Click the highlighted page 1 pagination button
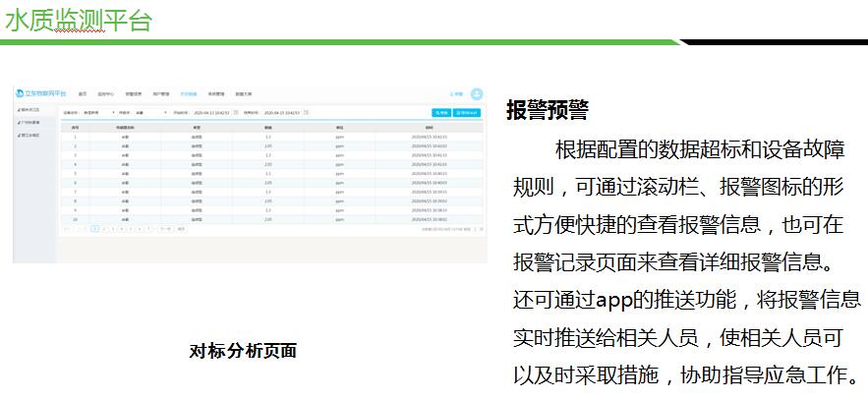This screenshot has width=868, height=401. 94,228
